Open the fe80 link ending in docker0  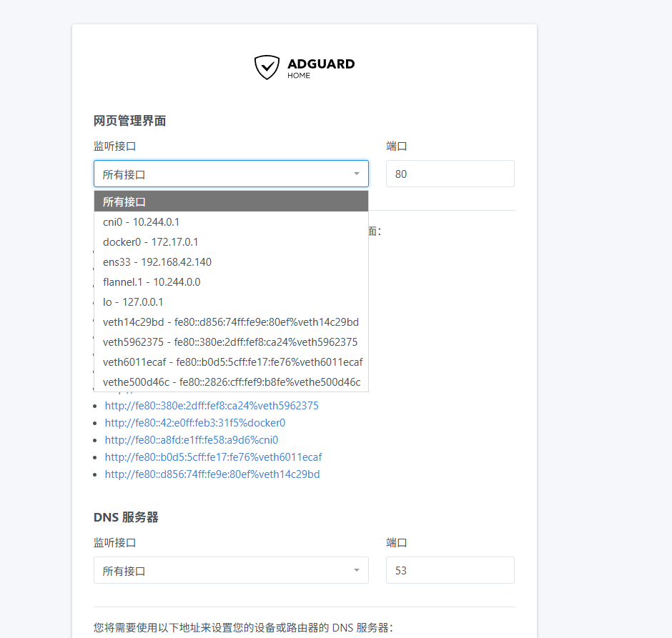(195, 423)
